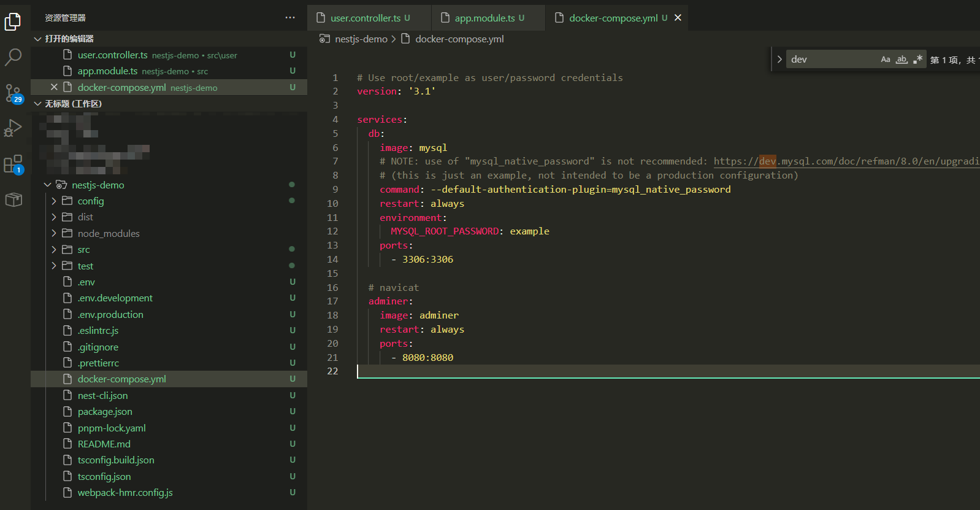Click '3306:3306' port mapping on line 14
Screen dimensions: 980x510
point(427,260)
